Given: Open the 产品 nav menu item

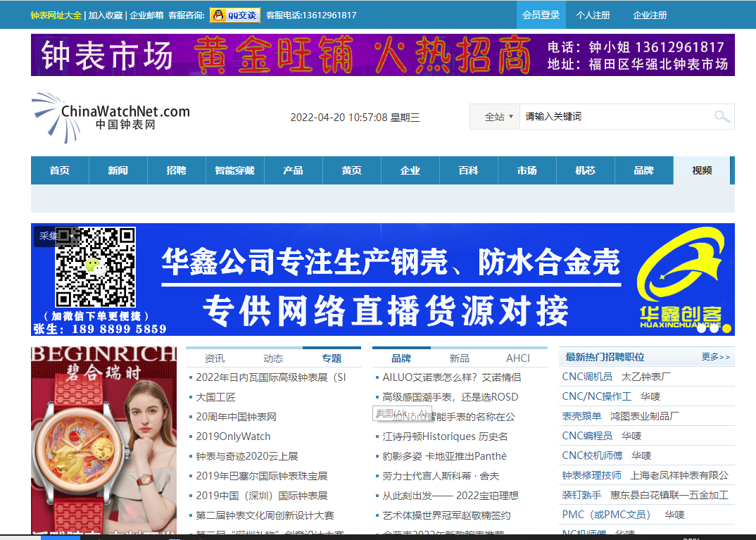Looking at the screenshot, I should 293,170.
